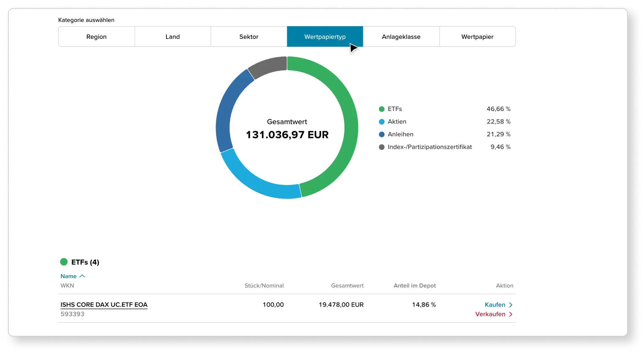Toggle the Aktien legend entry
Viewport: 644px width, 357px height.
tap(397, 122)
